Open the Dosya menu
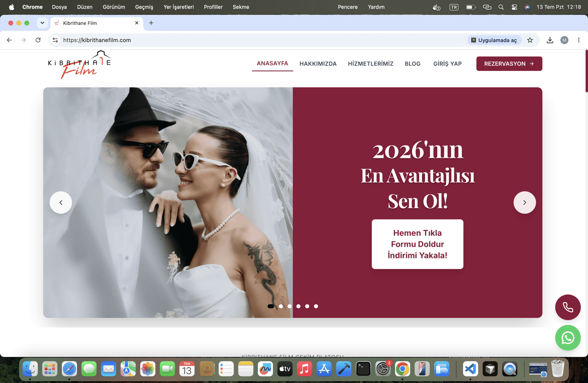The width and height of the screenshot is (588, 383). [59, 7]
